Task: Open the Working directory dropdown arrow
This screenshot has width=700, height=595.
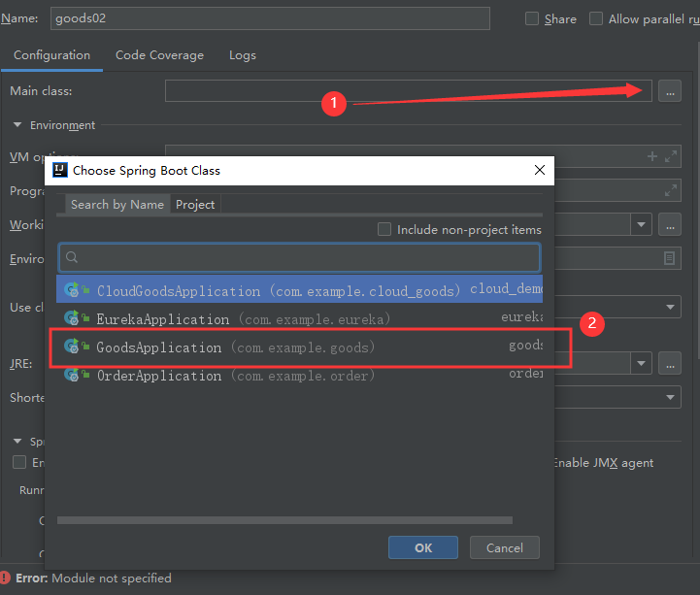Action: tap(641, 224)
